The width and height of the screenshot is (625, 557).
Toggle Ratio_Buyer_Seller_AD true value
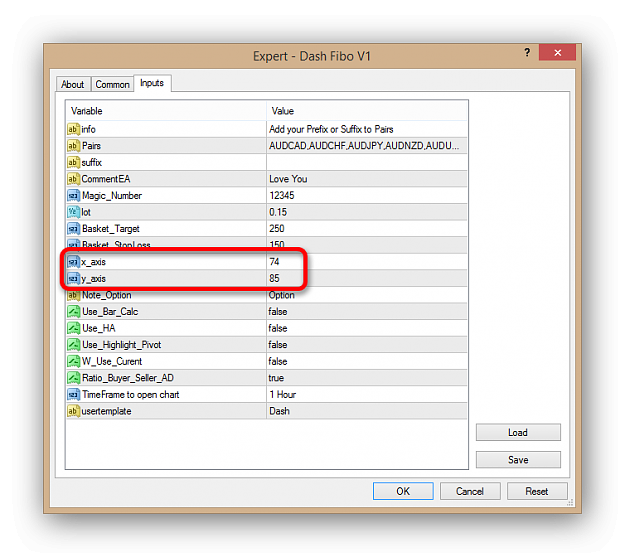tap(367, 378)
